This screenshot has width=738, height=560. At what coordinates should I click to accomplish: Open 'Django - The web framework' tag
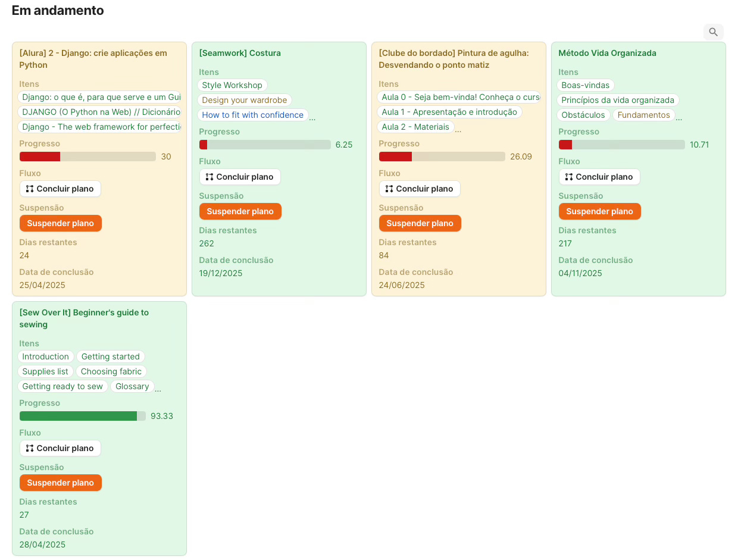[100, 127]
